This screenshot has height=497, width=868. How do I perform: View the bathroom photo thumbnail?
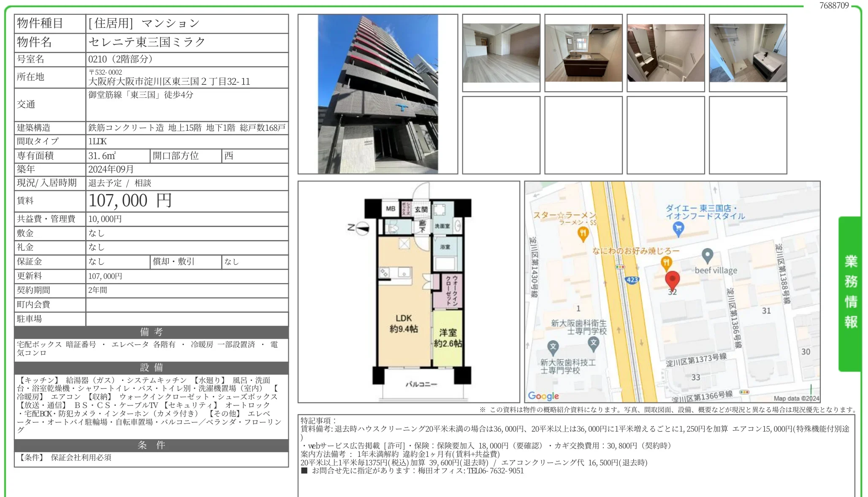(x=666, y=52)
